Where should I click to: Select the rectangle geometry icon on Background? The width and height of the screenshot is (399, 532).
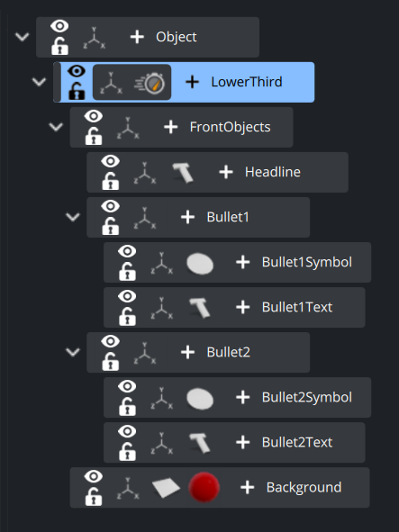[x=166, y=488]
